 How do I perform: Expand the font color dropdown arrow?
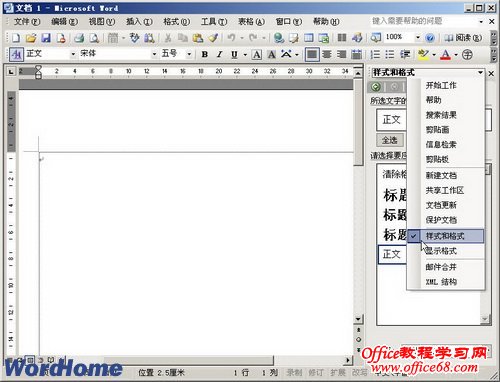456,55
